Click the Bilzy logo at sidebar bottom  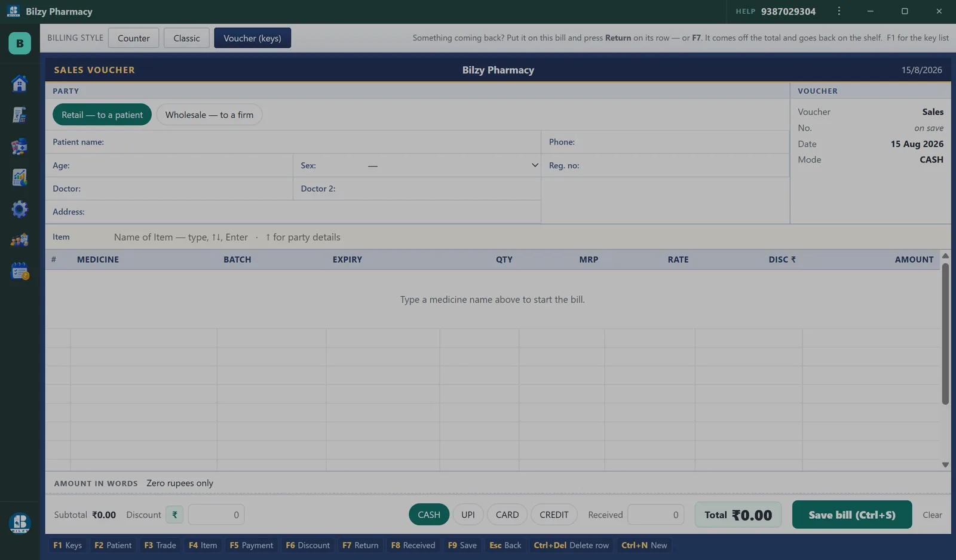click(20, 523)
